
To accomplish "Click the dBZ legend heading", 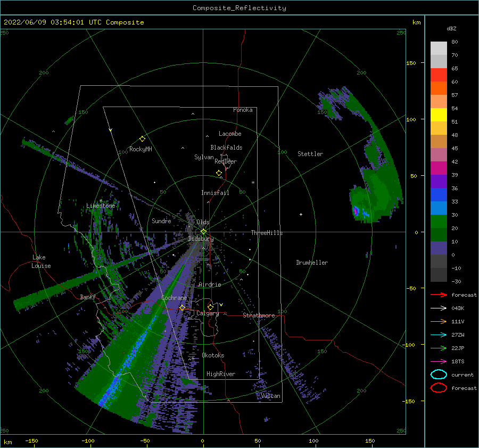I will click(x=451, y=28).
